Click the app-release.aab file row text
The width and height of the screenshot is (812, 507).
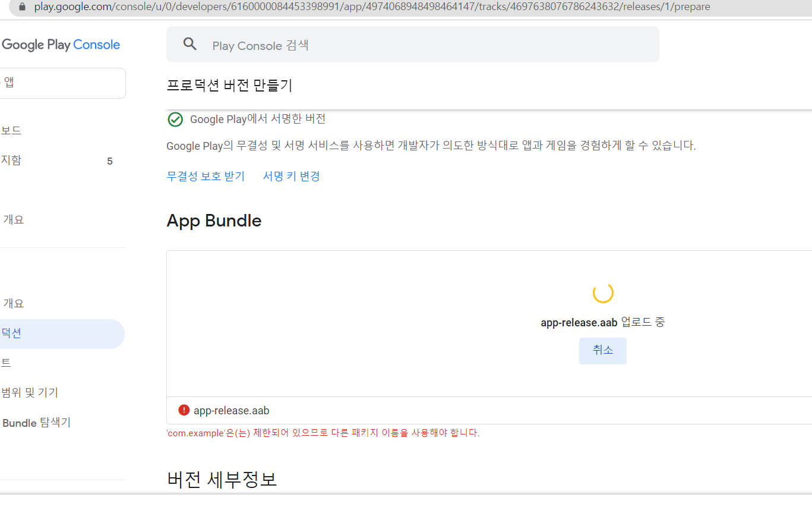(x=232, y=411)
